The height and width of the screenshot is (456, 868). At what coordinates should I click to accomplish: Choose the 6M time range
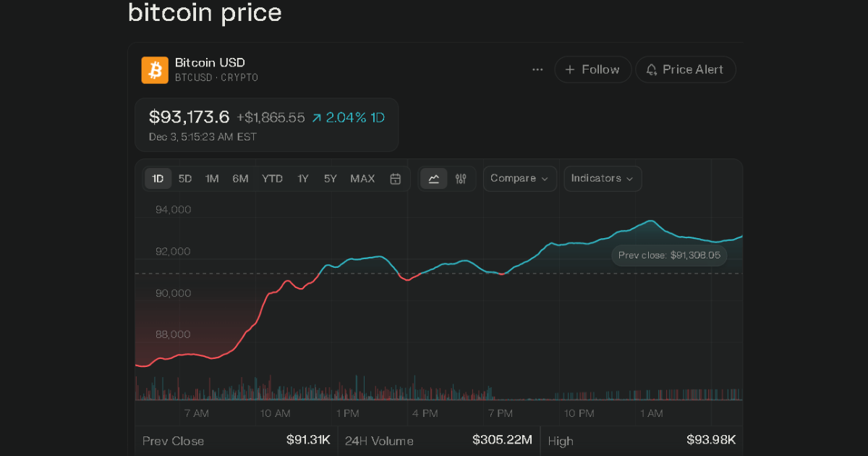(240, 179)
